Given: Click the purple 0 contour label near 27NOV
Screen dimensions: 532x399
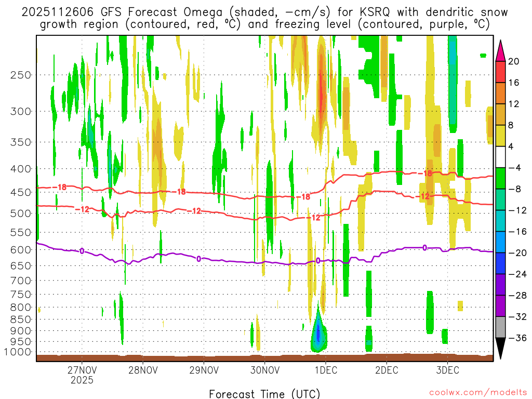Looking at the screenshot, I should point(82,251).
